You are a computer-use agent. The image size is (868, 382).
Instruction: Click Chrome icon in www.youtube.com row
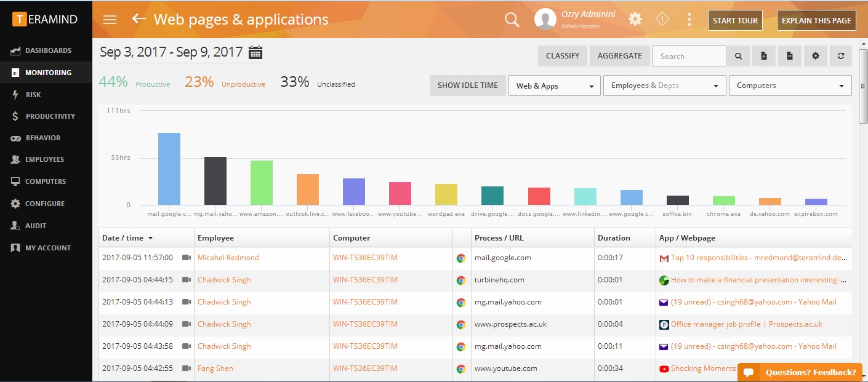460,369
